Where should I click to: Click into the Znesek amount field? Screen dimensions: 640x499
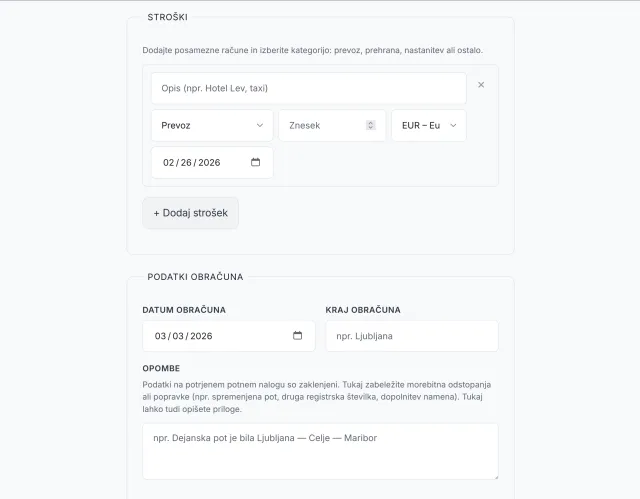pyautogui.click(x=324, y=125)
